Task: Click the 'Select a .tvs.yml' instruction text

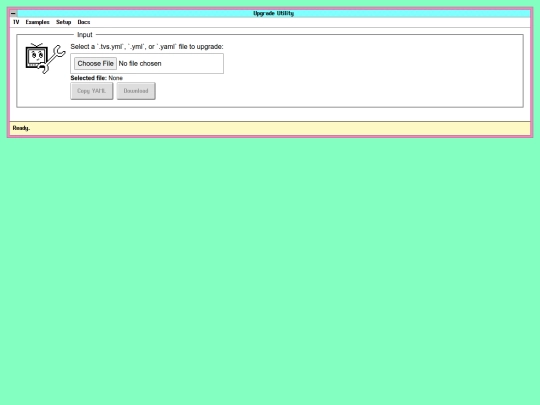Action: (147, 46)
